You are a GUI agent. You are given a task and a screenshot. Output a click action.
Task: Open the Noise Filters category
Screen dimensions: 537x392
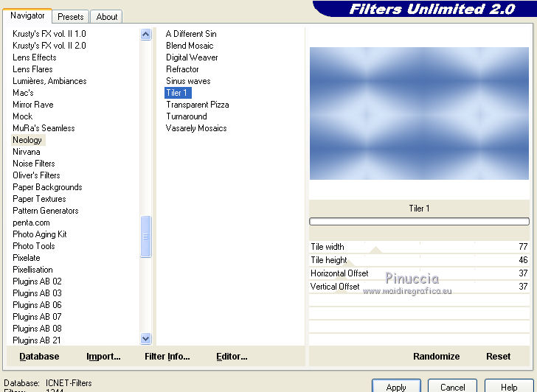(34, 164)
